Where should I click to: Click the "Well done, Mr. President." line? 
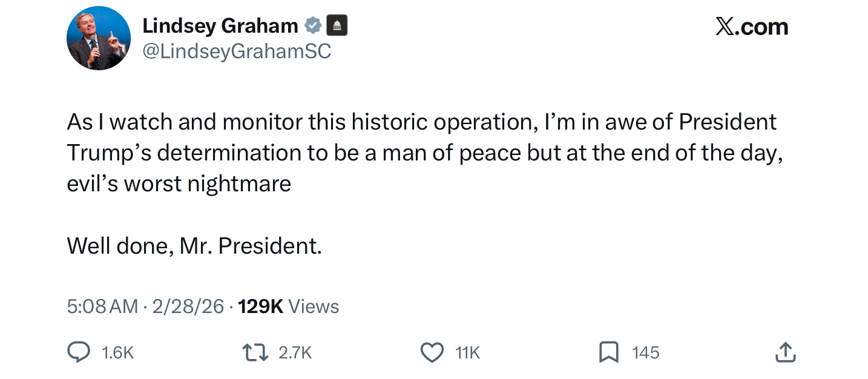[x=194, y=246]
